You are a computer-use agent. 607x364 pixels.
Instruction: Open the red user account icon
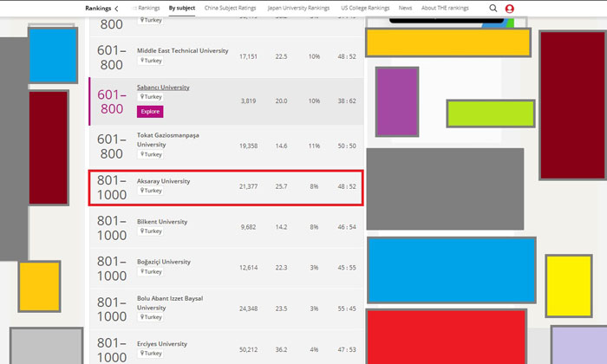point(510,9)
